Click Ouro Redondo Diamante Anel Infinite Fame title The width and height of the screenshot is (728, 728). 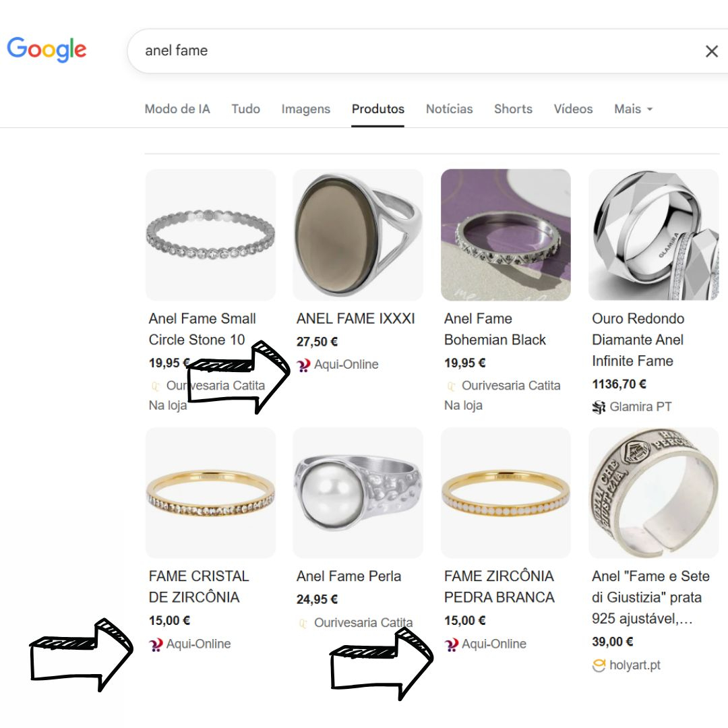(x=638, y=340)
